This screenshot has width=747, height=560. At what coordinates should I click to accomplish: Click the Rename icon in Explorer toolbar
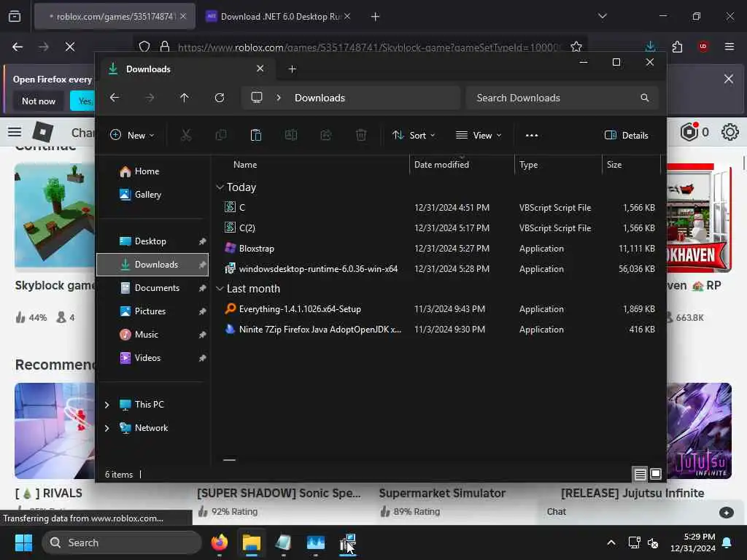pos(290,135)
